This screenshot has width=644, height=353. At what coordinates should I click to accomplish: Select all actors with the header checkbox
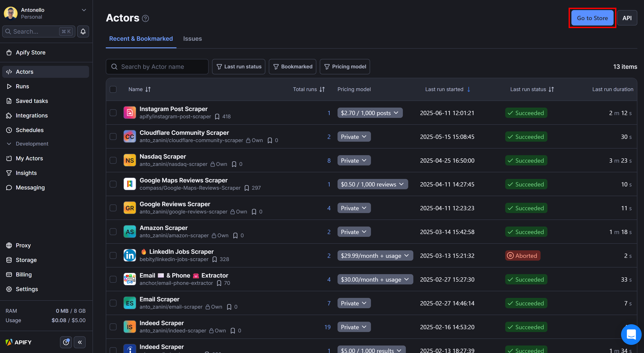pos(113,89)
